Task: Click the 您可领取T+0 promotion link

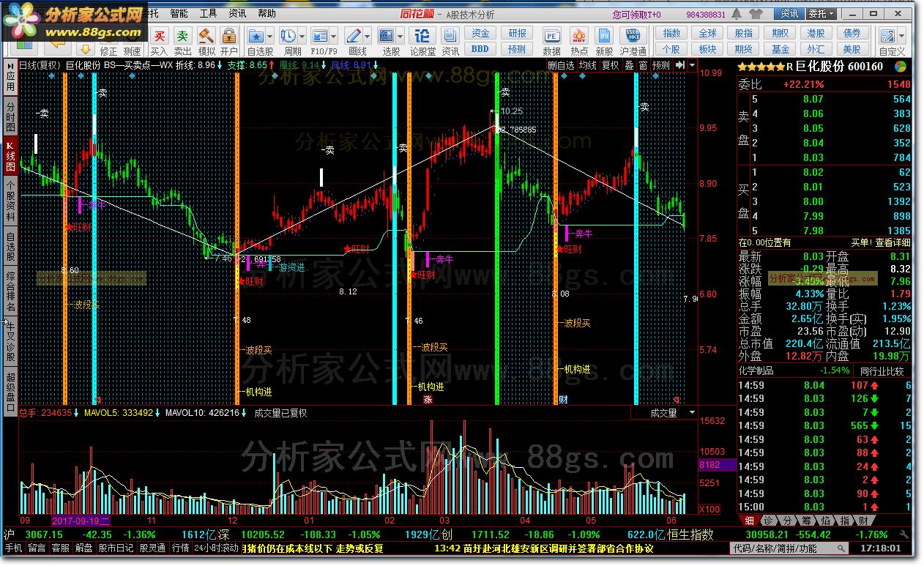Action: 636,15
